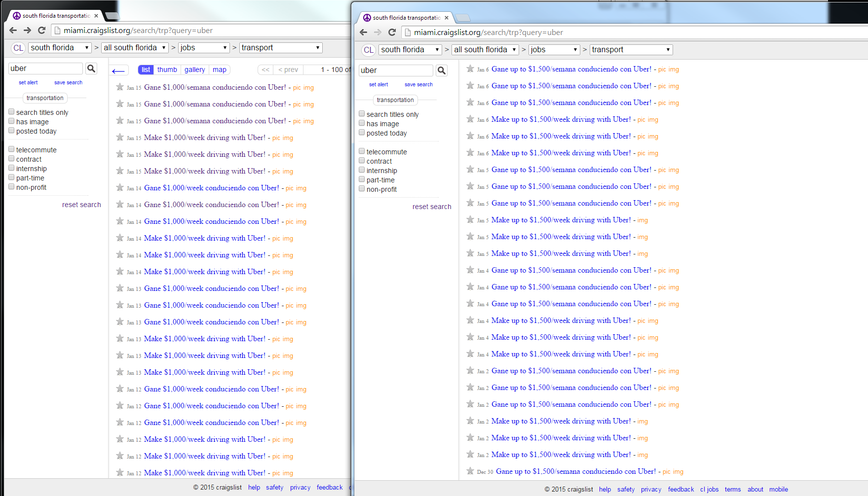Reload page in left browser window
Viewport: 868px width, 496px height.
click(x=42, y=31)
